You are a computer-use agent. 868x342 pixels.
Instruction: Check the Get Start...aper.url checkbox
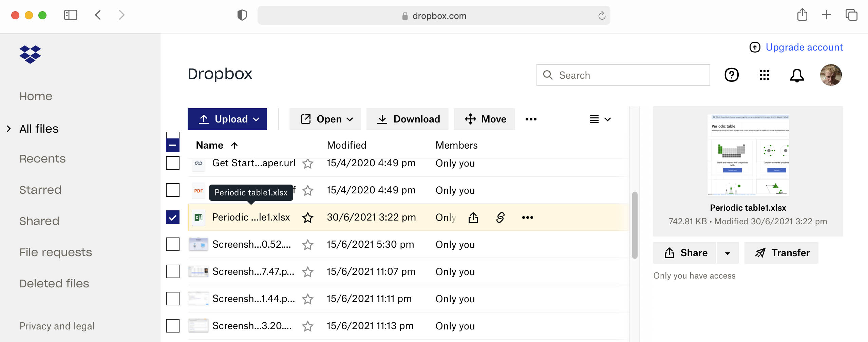coord(173,163)
